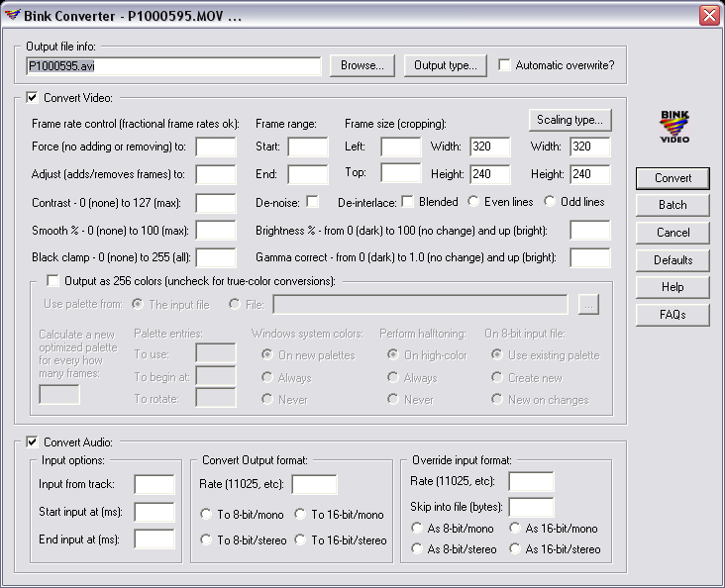Image resolution: width=725 pixels, height=588 pixels.
Task: Click the Convert button
Action: [673, 178]
